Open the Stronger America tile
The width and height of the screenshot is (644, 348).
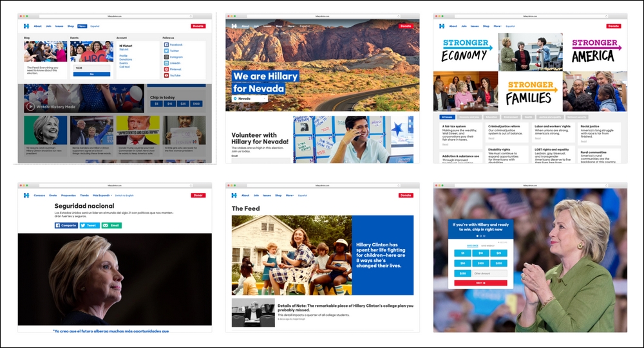tap(594, 51)
